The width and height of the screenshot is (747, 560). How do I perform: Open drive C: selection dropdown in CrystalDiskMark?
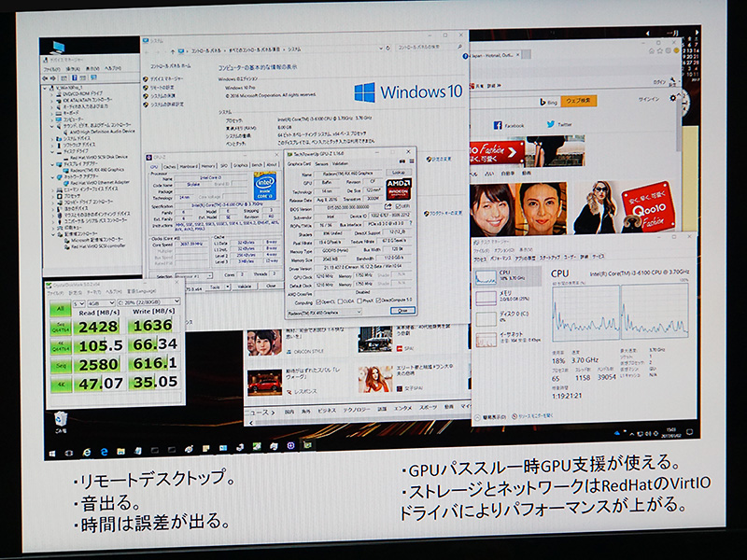pyautogui.click(x=148, y=301)
